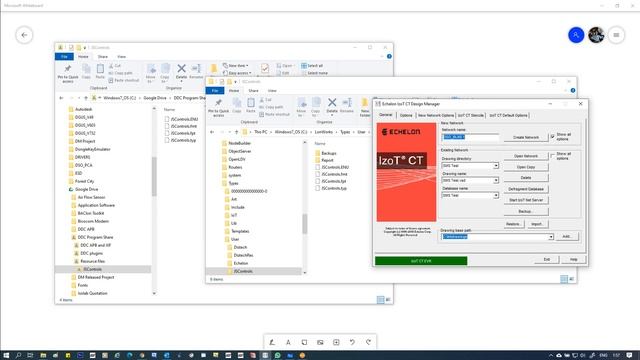Click Select all in back Explorer ribbon

(312, 66)
